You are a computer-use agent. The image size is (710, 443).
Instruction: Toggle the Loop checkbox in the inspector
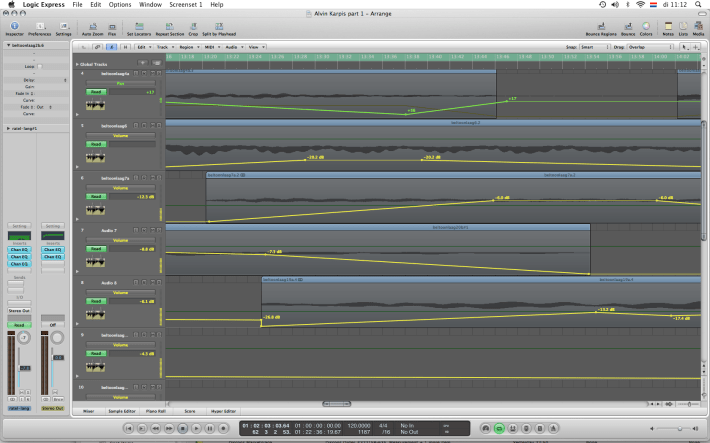point(39,66)
